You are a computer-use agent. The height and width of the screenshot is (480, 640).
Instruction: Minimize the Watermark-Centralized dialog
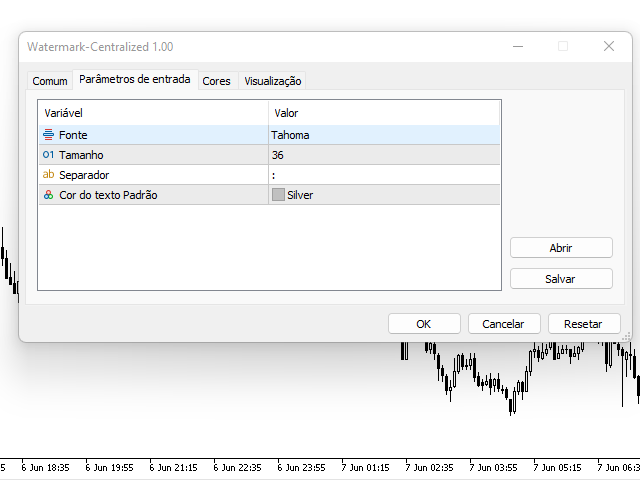pos(518,46)
